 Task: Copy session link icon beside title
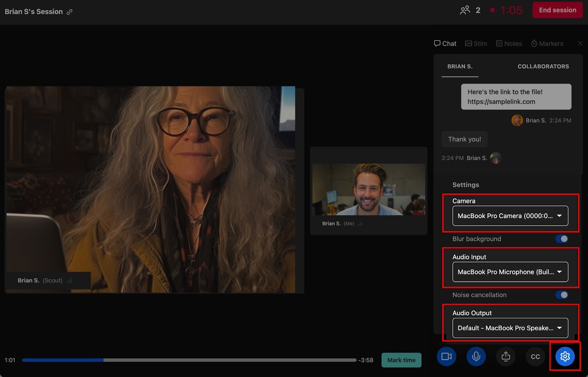[69, 12]
